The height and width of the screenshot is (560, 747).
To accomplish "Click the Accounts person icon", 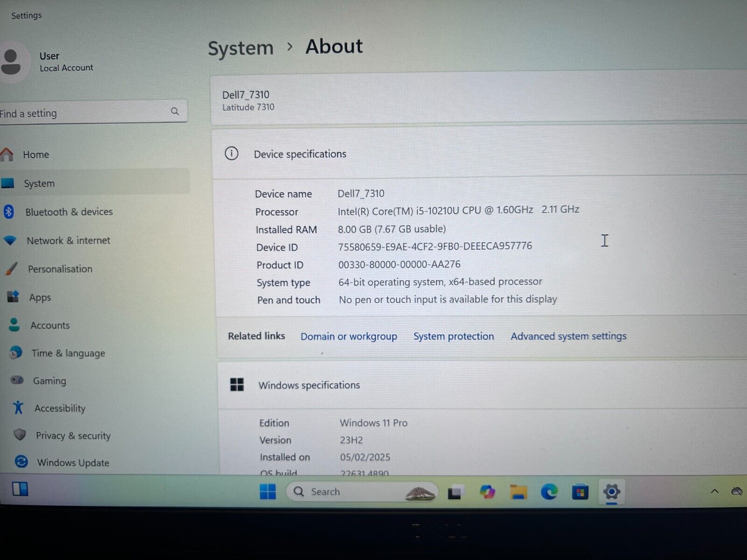I will 14,325.
